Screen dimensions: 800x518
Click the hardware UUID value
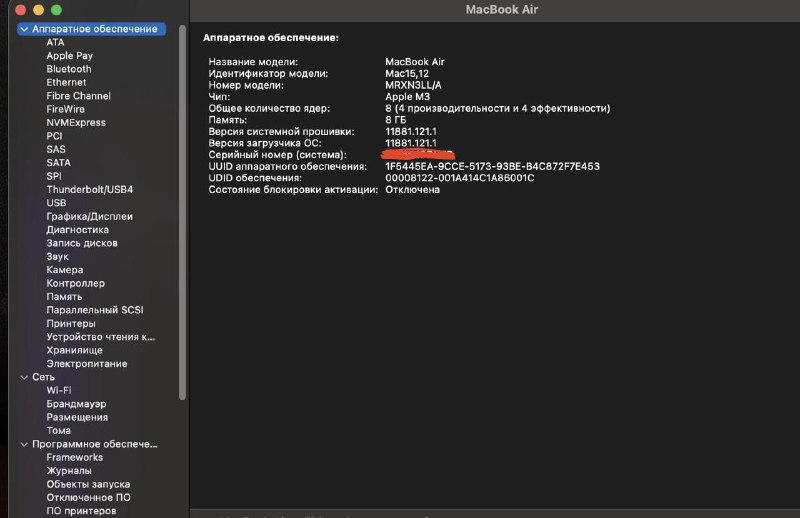(492, 166)
